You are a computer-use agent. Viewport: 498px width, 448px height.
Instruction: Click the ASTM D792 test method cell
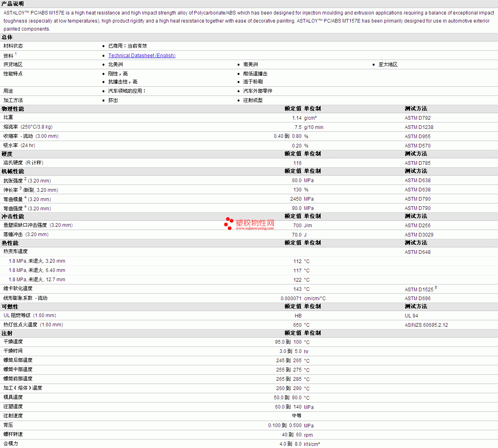click(x=418, y=118)
